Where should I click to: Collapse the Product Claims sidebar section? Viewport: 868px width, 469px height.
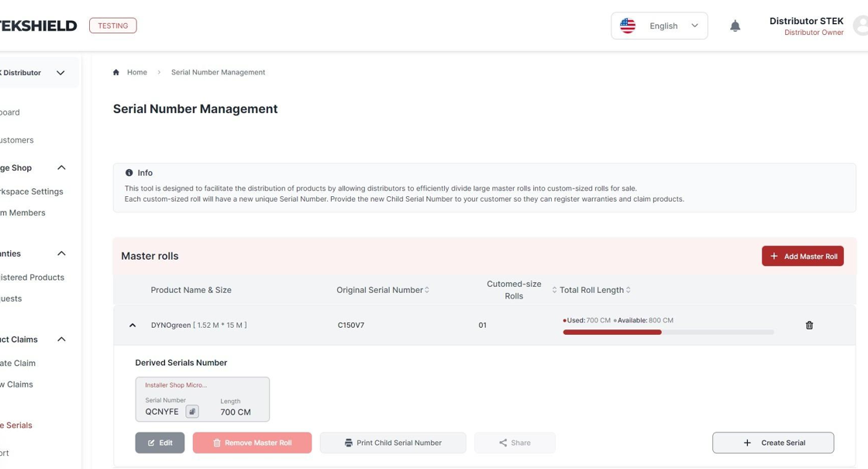click(x=61, y=340)
